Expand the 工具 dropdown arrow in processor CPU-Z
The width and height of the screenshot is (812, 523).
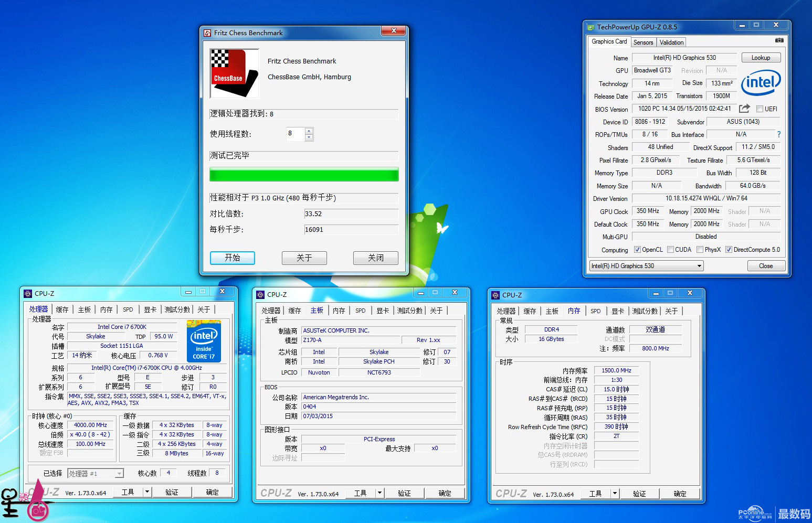[147, 492]
